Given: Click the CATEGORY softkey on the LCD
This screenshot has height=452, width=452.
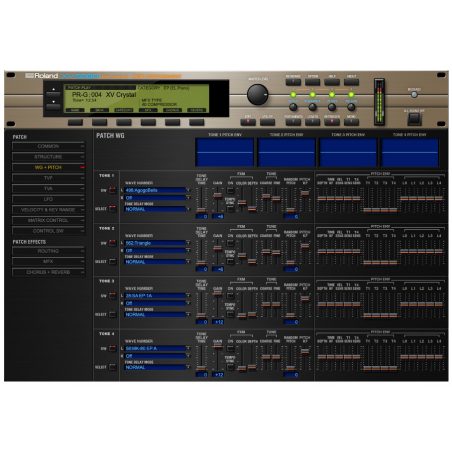Looking at the screenshot, I should tap(124, 110).
